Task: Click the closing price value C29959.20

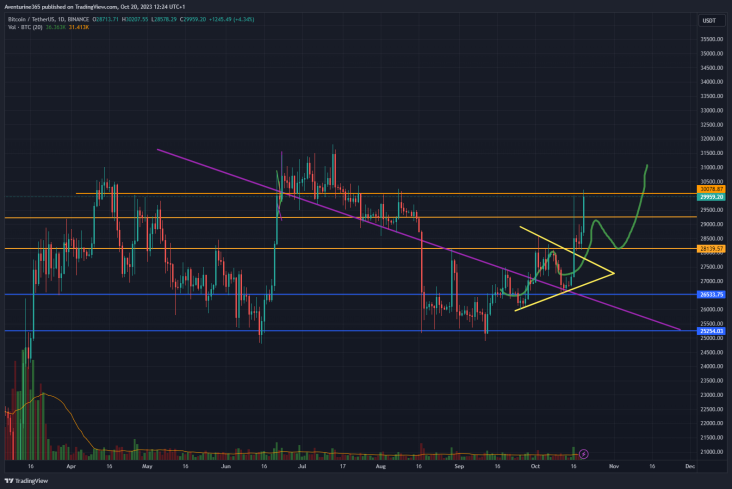Action: [193, 20]
